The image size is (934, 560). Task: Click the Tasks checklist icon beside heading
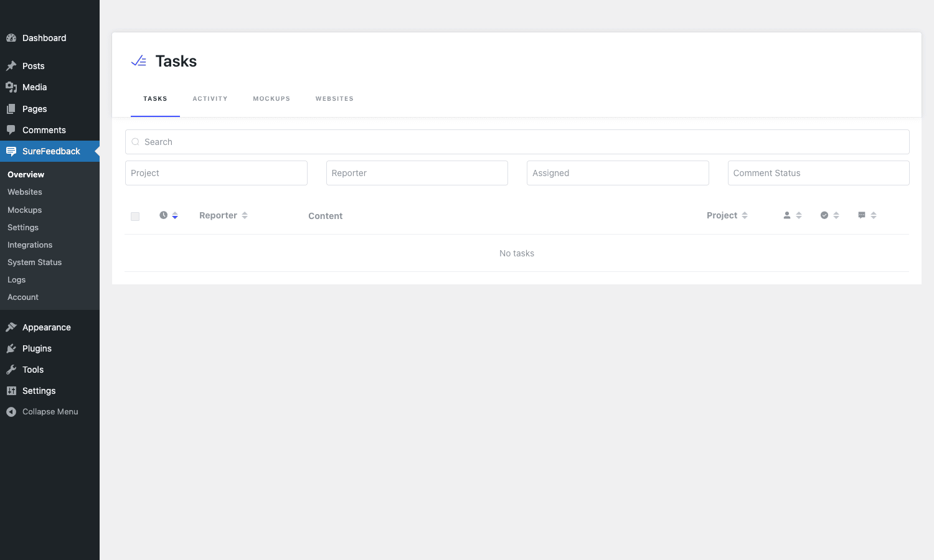(139, 61)
